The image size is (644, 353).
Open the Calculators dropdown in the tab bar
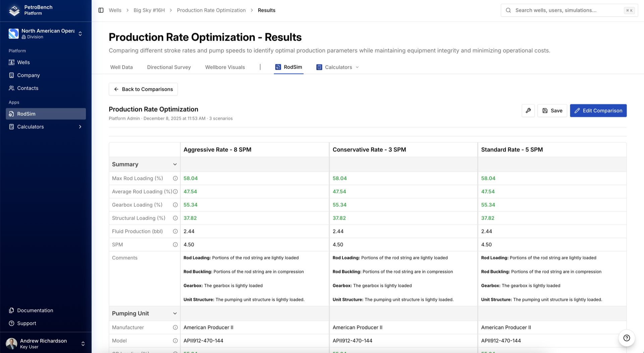[358, 67]
